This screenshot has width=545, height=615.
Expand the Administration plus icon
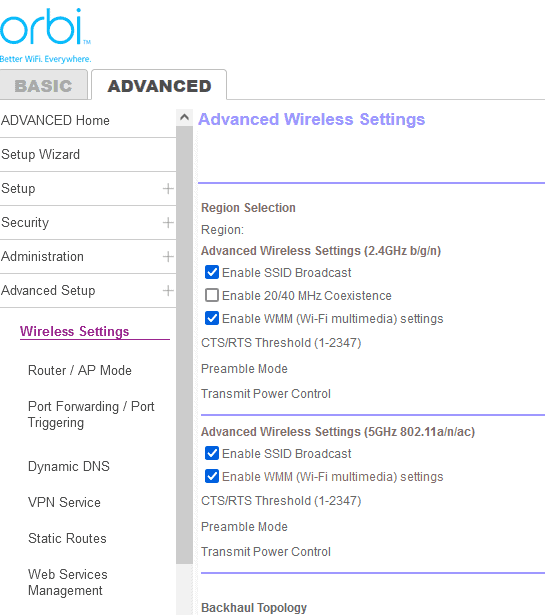click(x=168, y=257)
